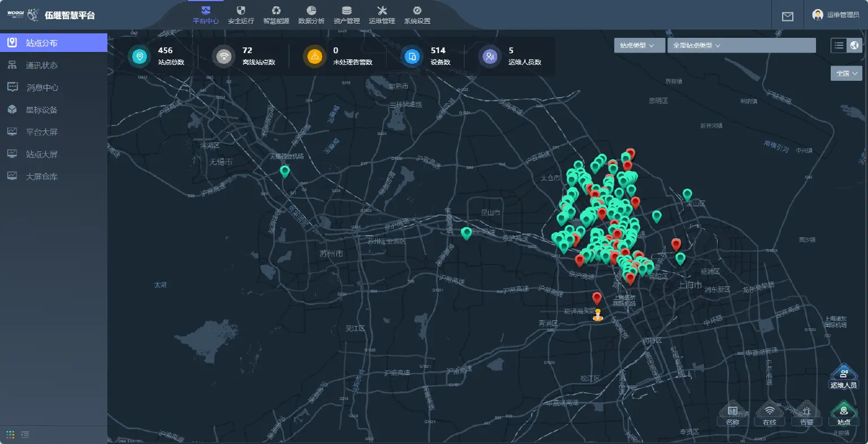Click the 未处理告警数 warning triangle icon

[x=315, y=56]
